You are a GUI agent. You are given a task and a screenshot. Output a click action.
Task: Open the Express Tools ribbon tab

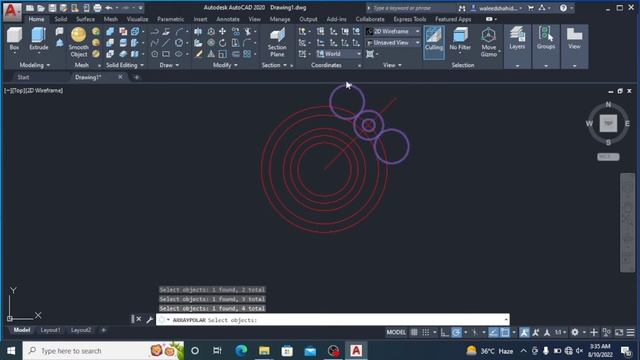coord(410,19)
